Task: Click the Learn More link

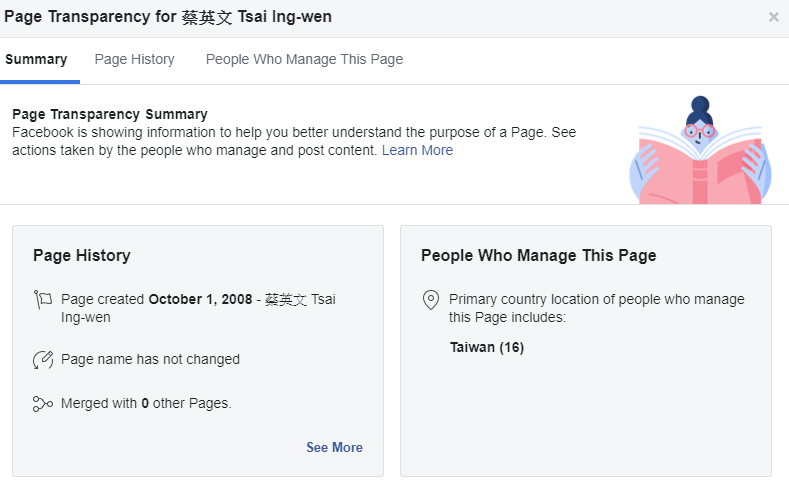Action: (417, 151)
